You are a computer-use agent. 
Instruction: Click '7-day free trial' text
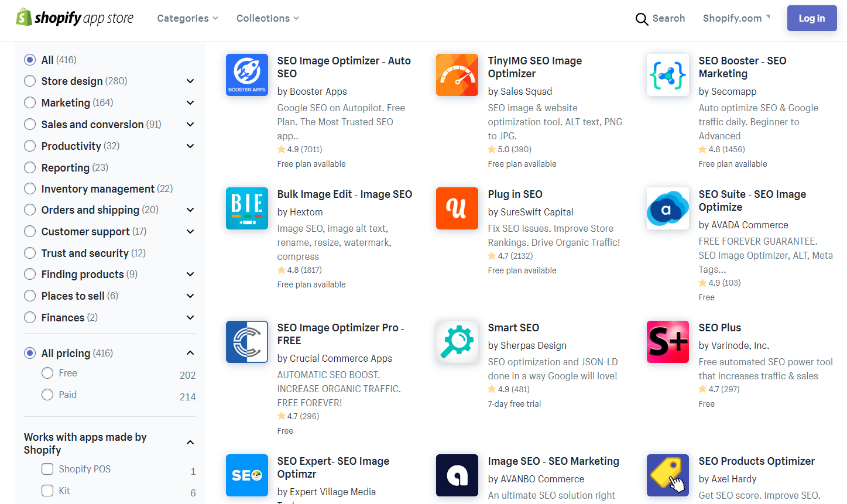(515, 404)
